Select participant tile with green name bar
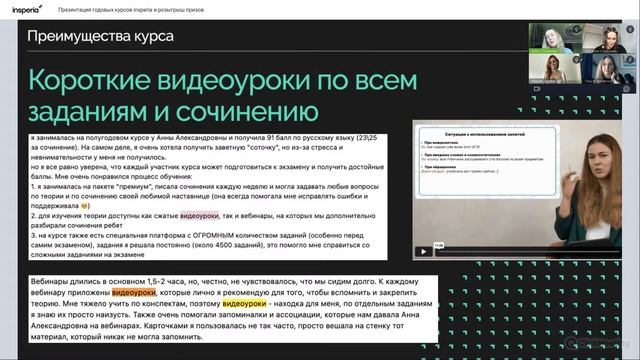640x360 pixels. click(556, 38)
